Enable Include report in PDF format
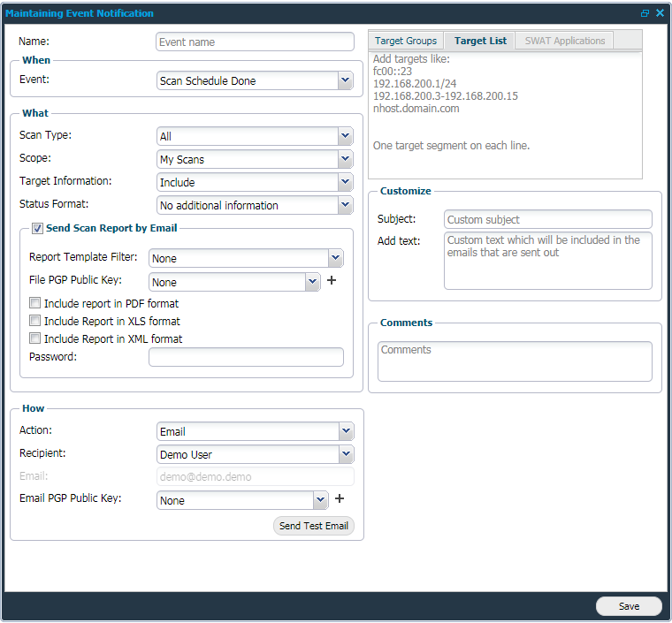This screenshot has height=623, width=672. point(35,304)
